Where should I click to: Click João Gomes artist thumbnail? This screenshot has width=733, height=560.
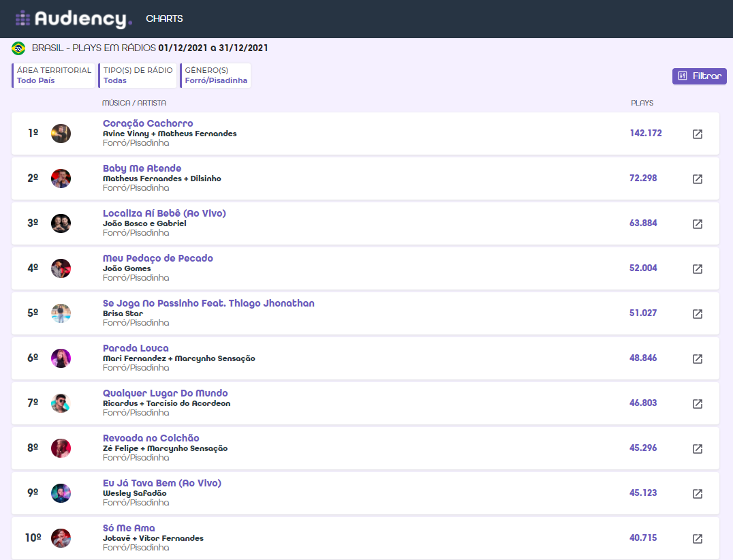[61, 268]
